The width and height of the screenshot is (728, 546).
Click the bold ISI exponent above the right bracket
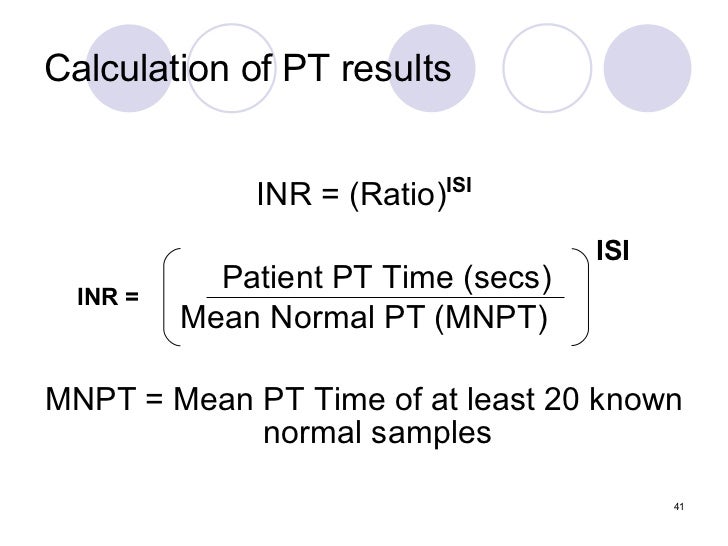point(612,250)
